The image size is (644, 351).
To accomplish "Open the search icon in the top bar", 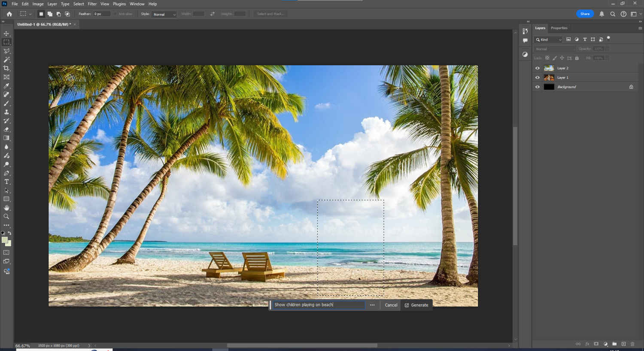I will [x=613, y=14].
